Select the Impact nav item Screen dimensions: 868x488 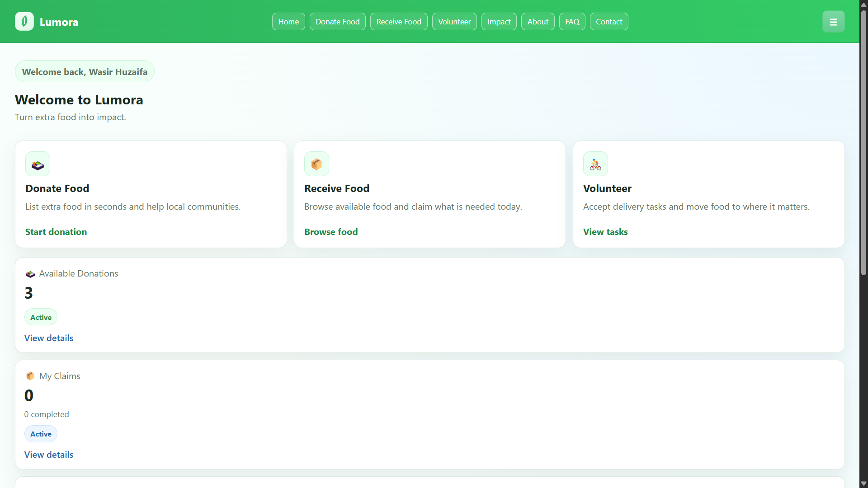[499, 22]
